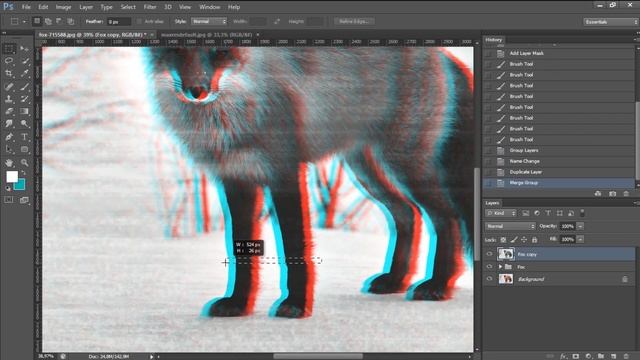Image resolution: width=640 pixels, height=360 pixels.
Task: Delete current state in History panel
Action: point(626,193)
